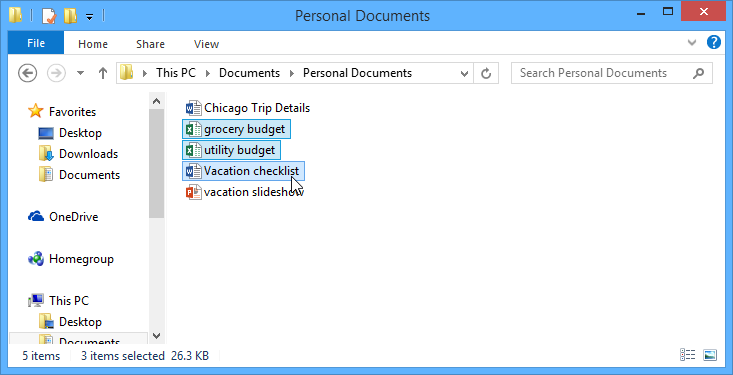This screenshot has width=733, height=375.
Task: Switch to Large icons view in status bar
Action: (710, 355)
